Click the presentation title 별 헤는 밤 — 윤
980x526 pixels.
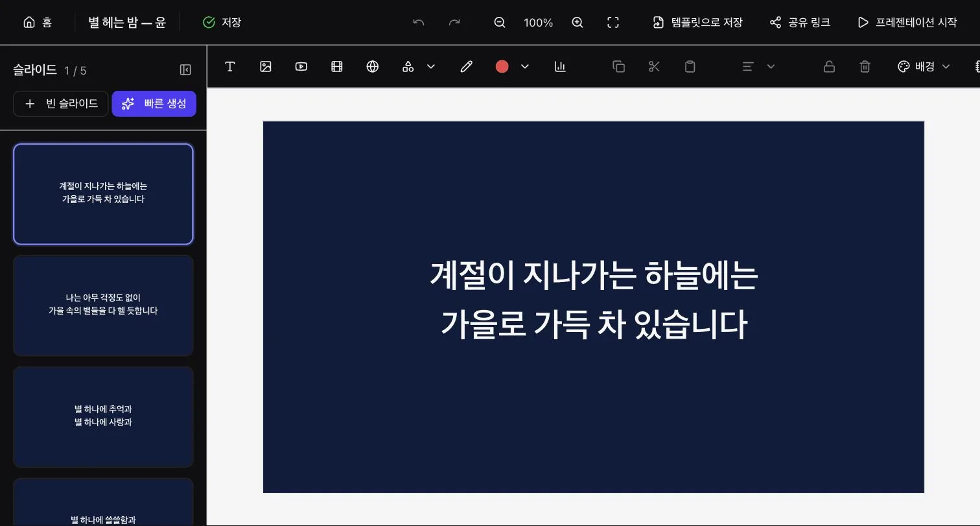[x=127, y=23]
